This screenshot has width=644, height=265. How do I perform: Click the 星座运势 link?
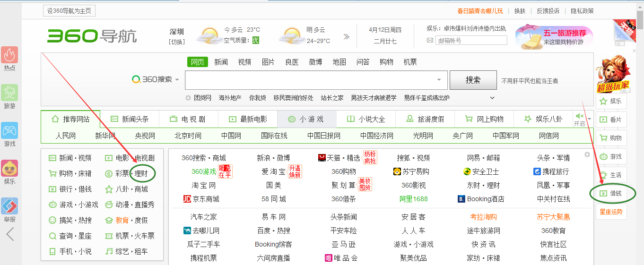pos(611,212)
